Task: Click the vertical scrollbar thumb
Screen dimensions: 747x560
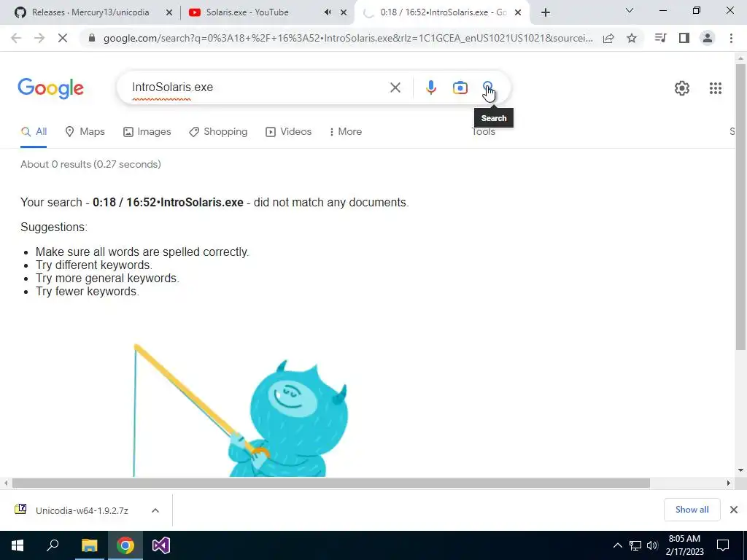Action: [x=741, y=208]
